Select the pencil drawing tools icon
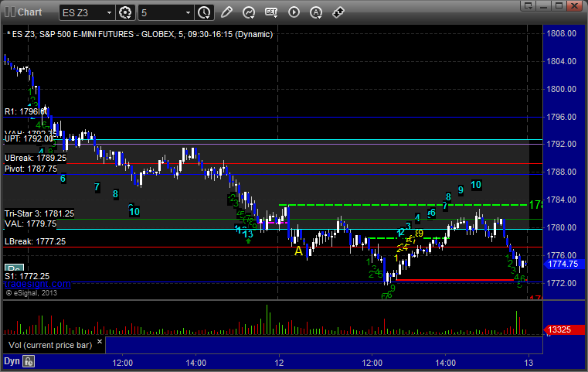This screenshot has height=372, width=588. coord(226,12)
